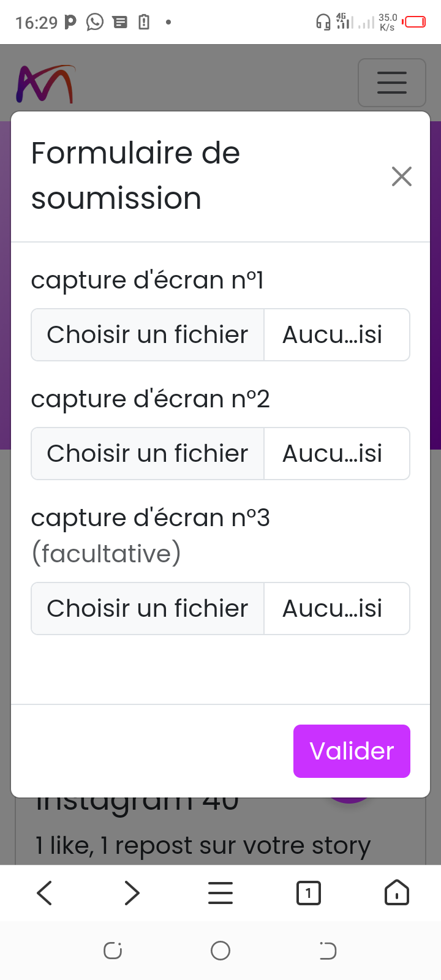
Task: Open the browser tabs counter
Action: 308,893
